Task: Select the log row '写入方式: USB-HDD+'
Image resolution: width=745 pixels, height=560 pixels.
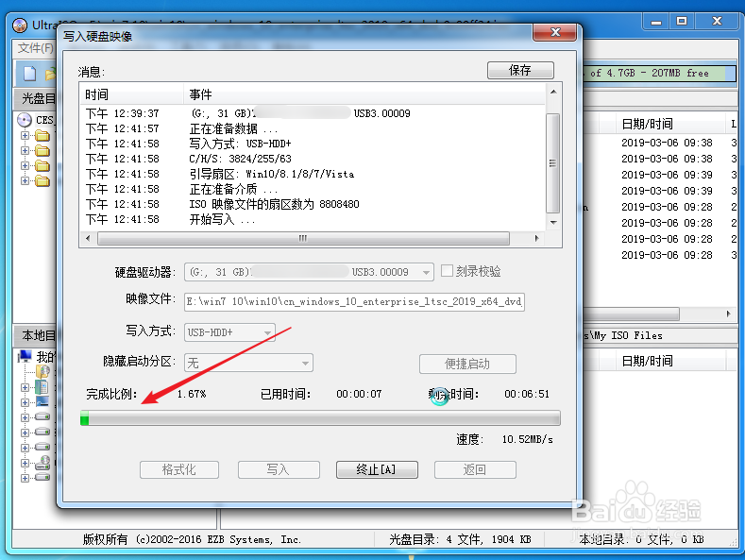Action: click(x=313, y=144)
